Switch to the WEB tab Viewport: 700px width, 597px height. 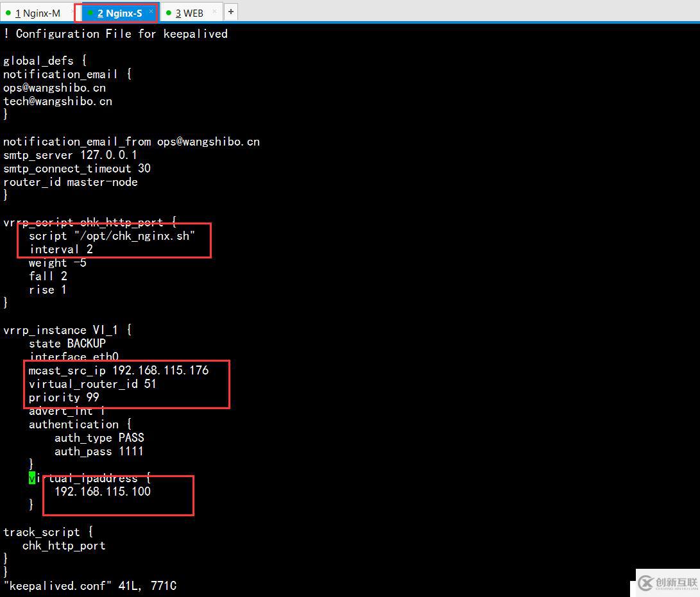point(189,12)
